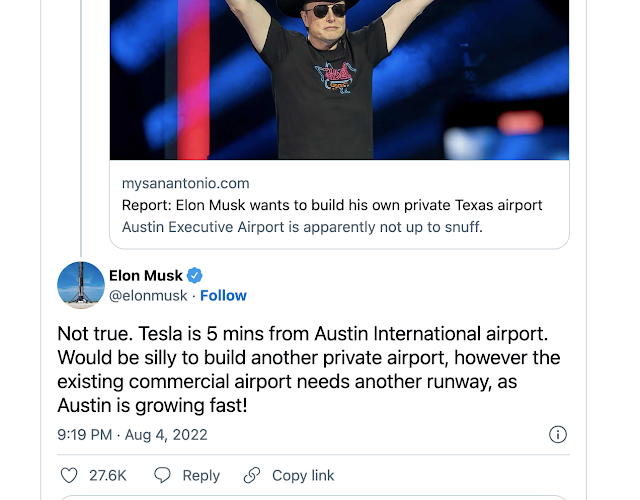Click the mysanantonio.com domain text
This screenshot has width=640, height=500.
pyautogui.click(x=185, y=184)
